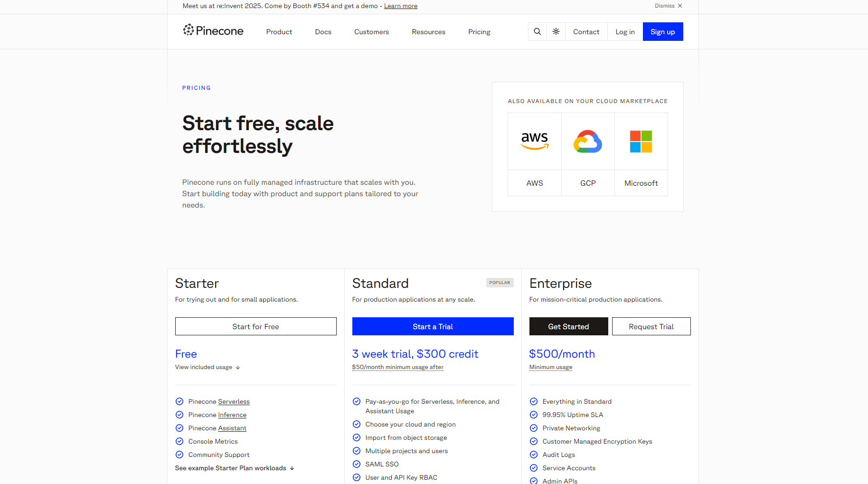The height and width of the screenshot is (484, 868).
Task: Select the AWS marketplace logo
Action: pos(535,141)
